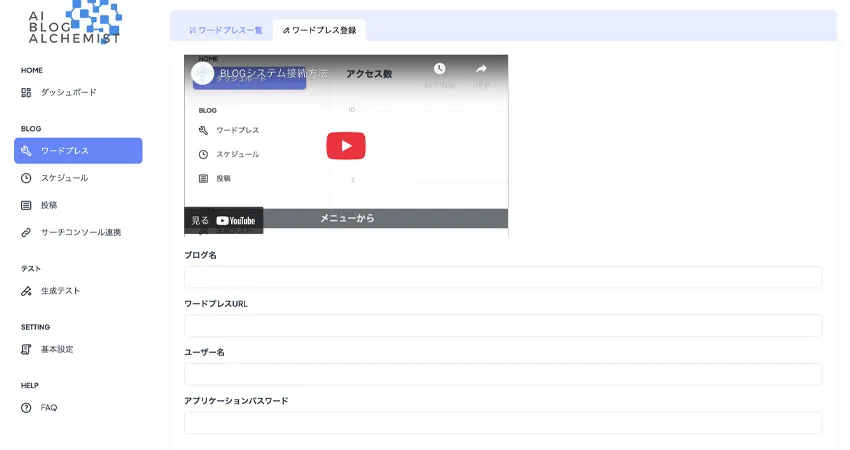
Task: Select the ユーザー名 input field
Action: [x=503, y=374]
